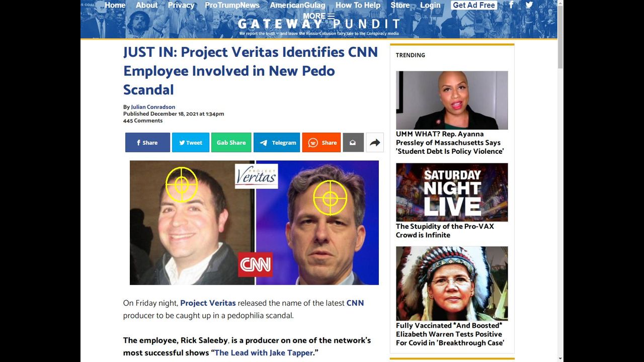Screen dimensions: 644x362
Task: Open the Ayanna Pressley trending thumbnail
Action: pyautogui.click(x=452, y=100)
